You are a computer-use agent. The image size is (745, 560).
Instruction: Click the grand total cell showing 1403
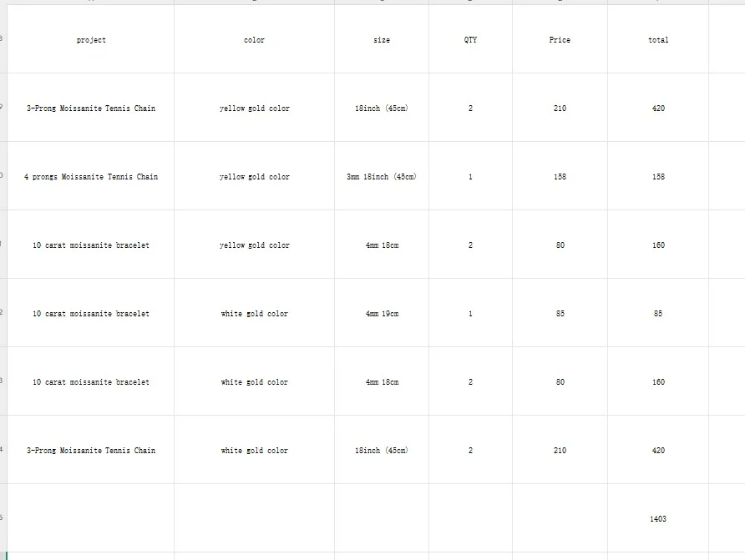(x=658, y=519)
